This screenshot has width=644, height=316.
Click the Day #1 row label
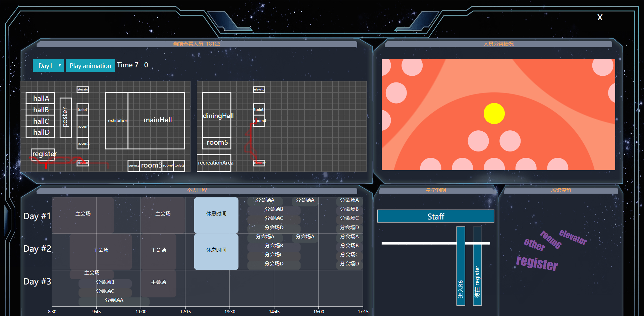(37, 216)
